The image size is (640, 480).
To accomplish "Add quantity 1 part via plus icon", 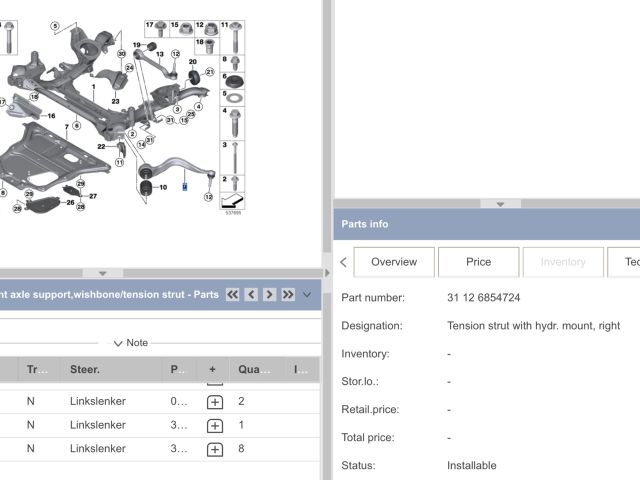I will pos(214,425).
